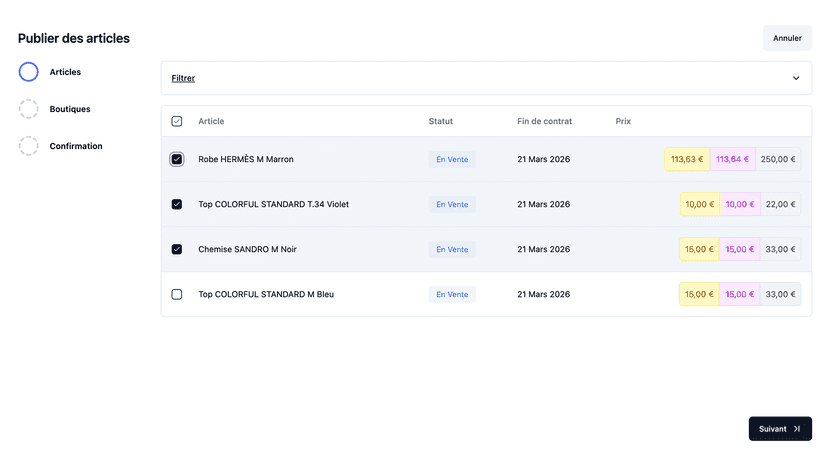This screenshot has height=466, width=828.
Task: Click the grey 22,00 € price tag
Action: (x=780, y=204)
